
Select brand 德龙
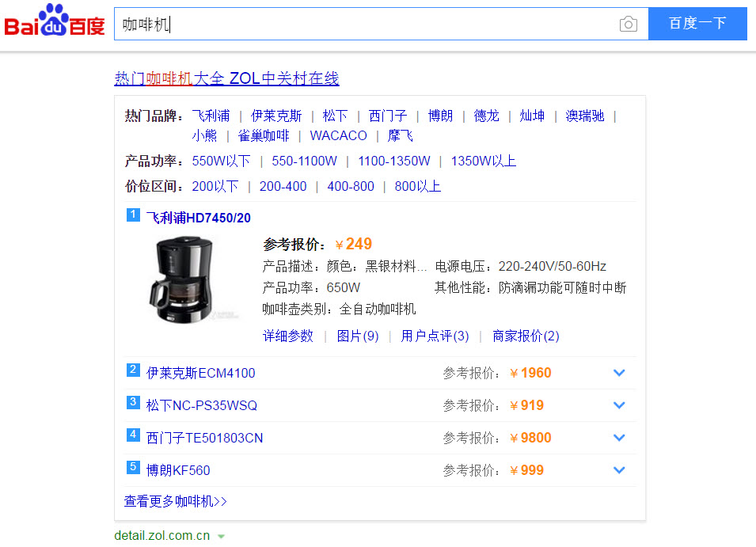486,116
